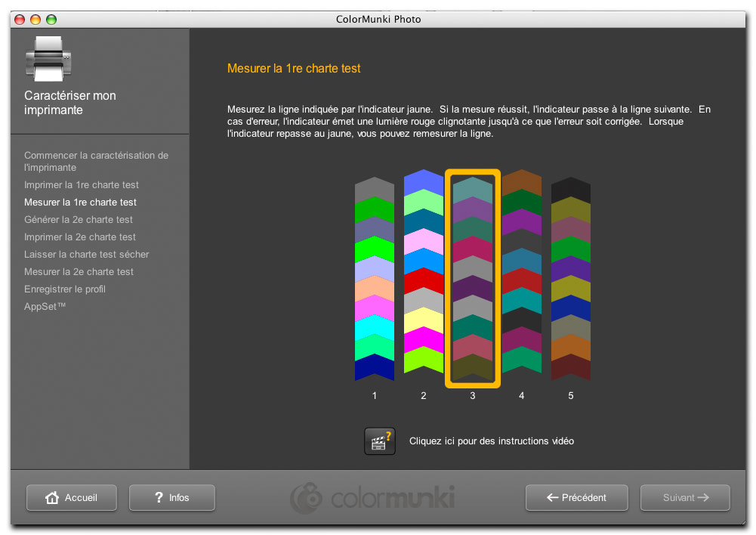756x535 pixels.
Task: Click the orange heading 'Mesurer la 1re charte test'
Action: (294, 69)
